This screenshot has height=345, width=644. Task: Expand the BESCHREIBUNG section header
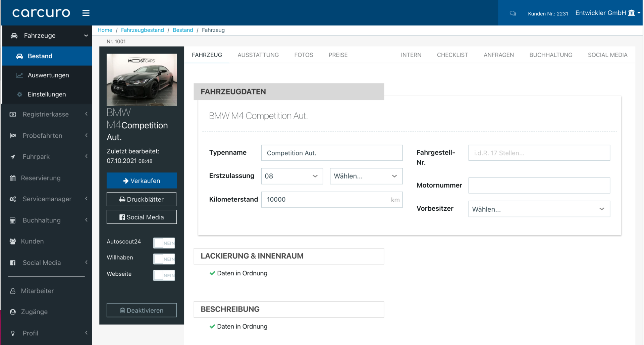(289, 309)
